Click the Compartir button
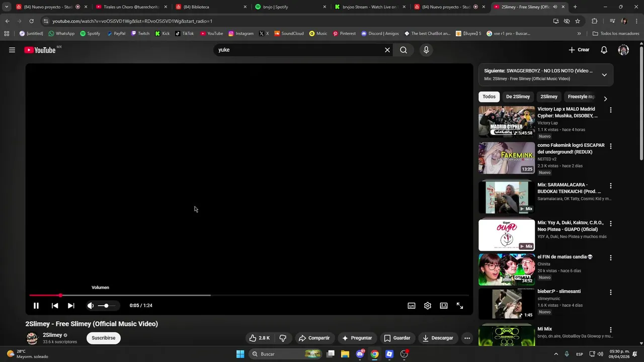 coord(314,338)
